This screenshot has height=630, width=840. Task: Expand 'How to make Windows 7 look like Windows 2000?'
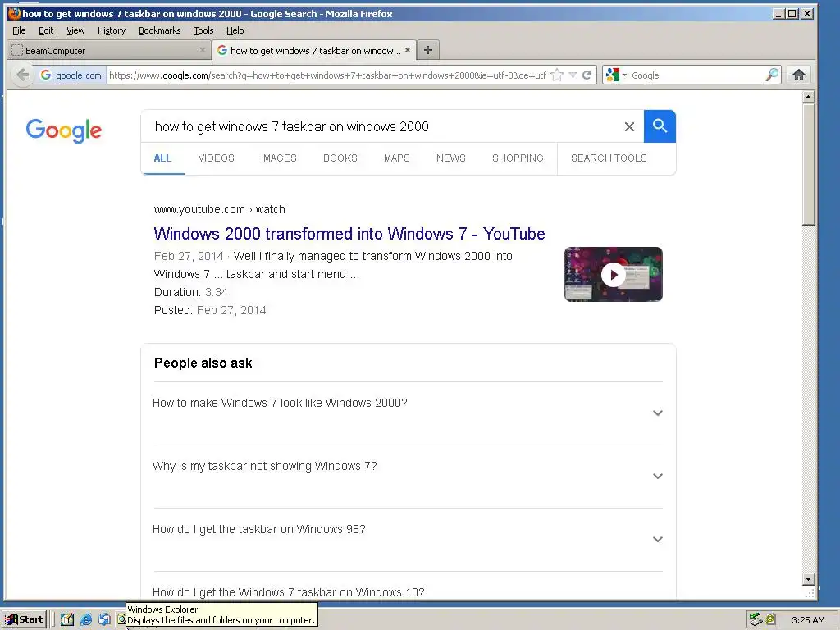(x=409, y=413)
